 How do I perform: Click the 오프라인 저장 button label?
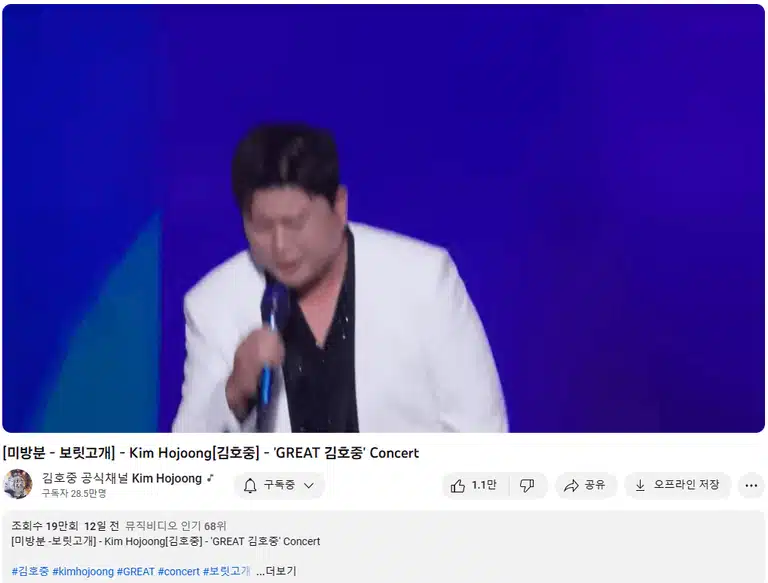686,485
